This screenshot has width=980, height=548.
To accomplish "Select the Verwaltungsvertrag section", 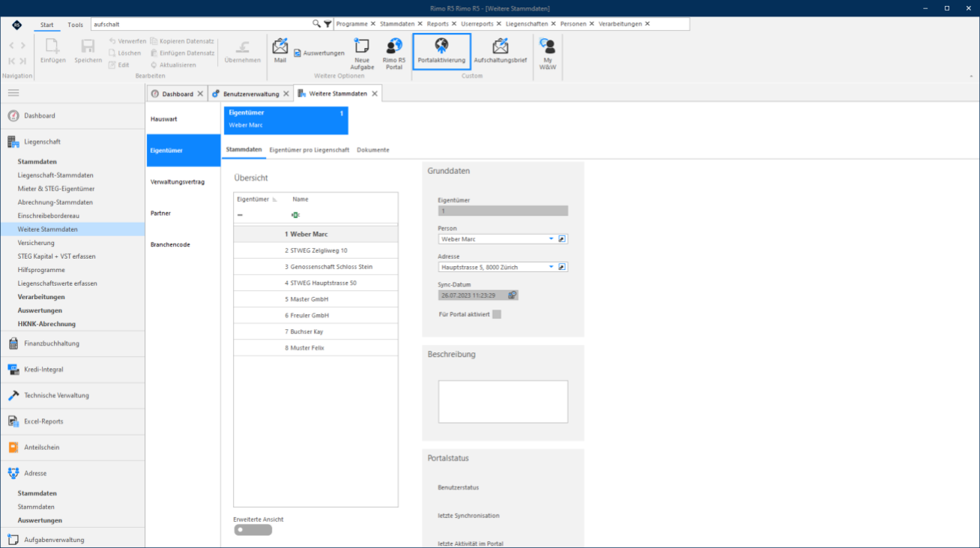I will pyautogui.click(x=178, y=181).
